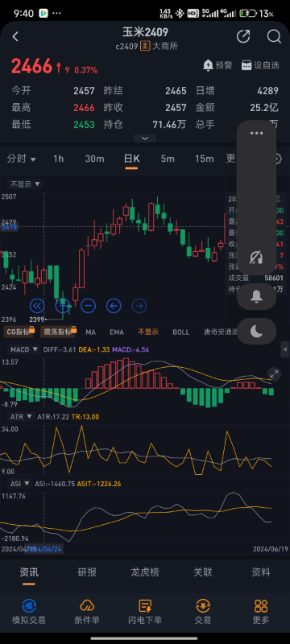Open 更多 more grid icon

point(261,612)
